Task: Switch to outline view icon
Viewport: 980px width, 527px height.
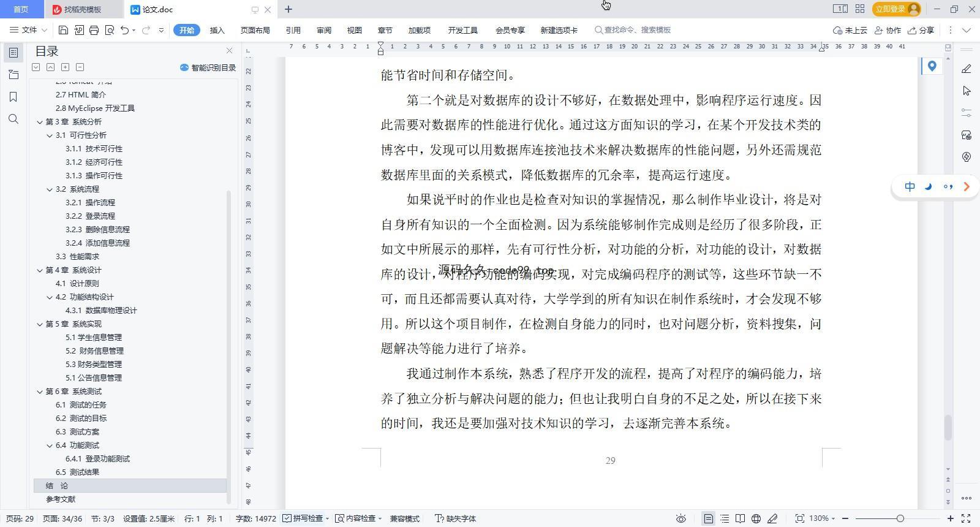Action: 725,518
